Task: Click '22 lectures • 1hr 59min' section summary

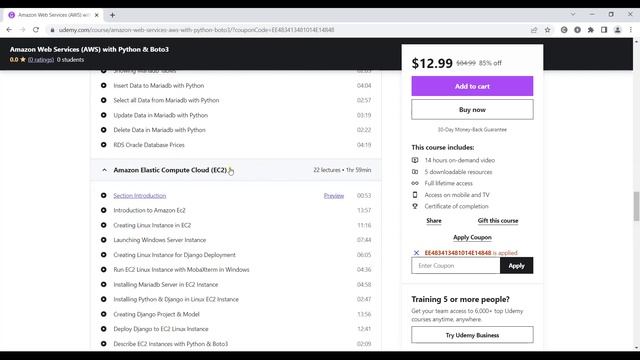Action: 342,170
